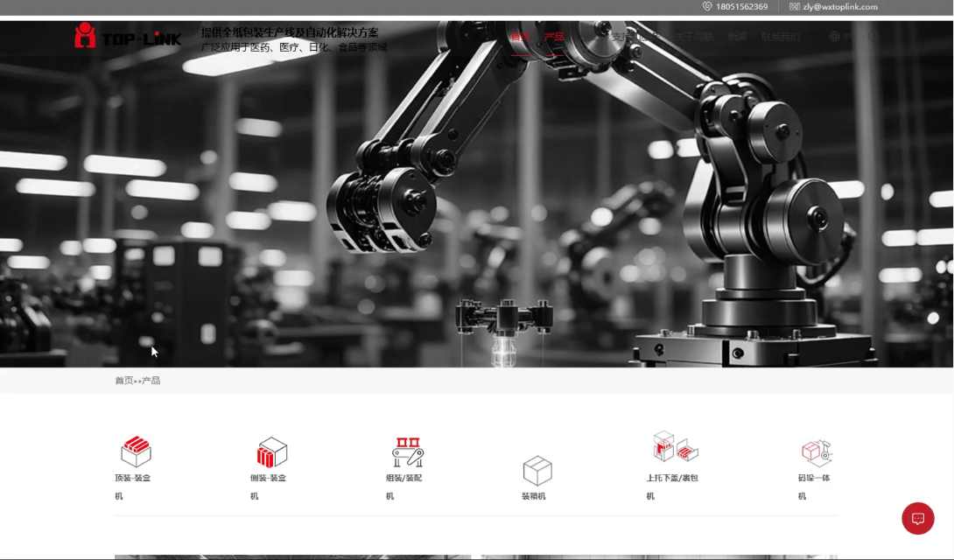The height and width of the screenshot is (560, 954).
Task: Open the red live chat bubble
Action: [x=917, y=518]
